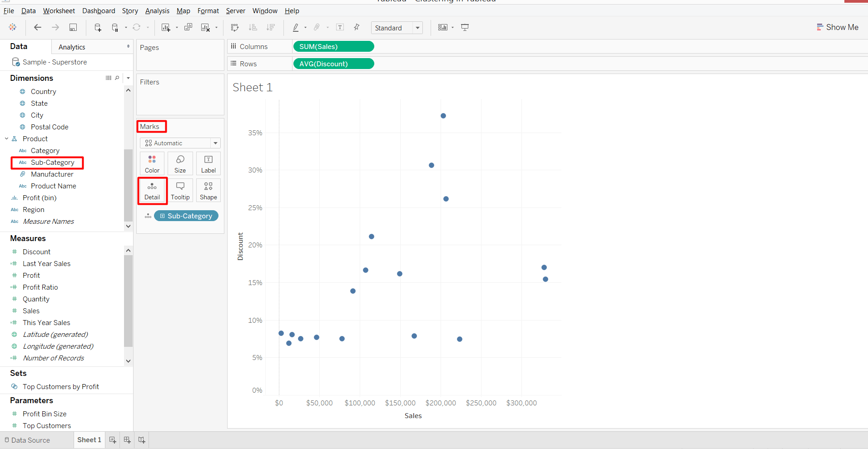
Task: Enter Presentation Mode from the toolbar
Action: point(465,27)
